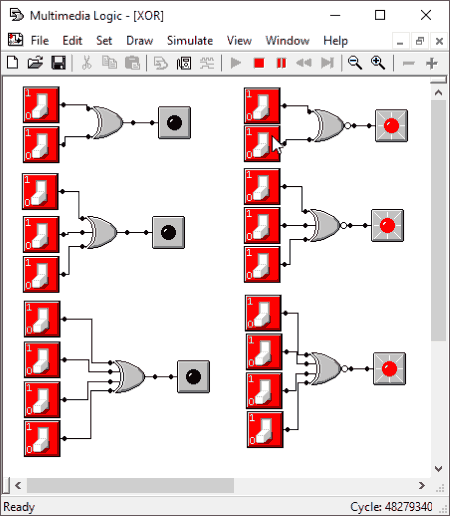Toggle top switch of 3-input XOR circuit
The image size is (450, 516).
tap(40, 191)
